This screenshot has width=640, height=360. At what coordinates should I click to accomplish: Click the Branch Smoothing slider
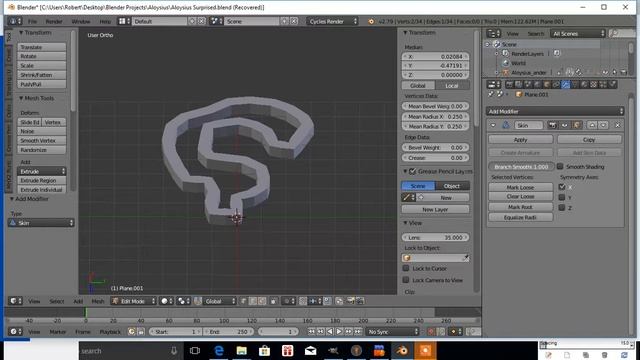pos(521,167)
